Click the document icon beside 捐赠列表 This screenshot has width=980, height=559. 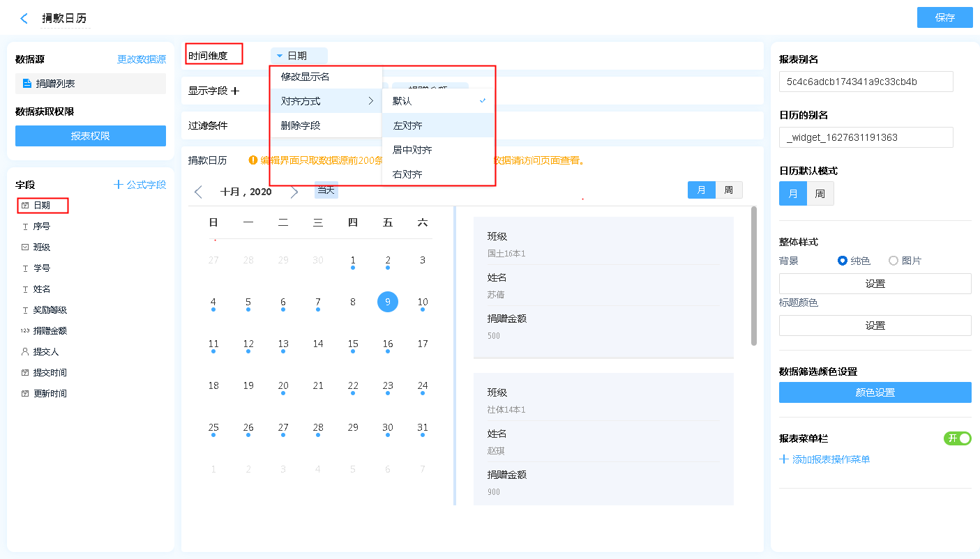coord(27,84)
